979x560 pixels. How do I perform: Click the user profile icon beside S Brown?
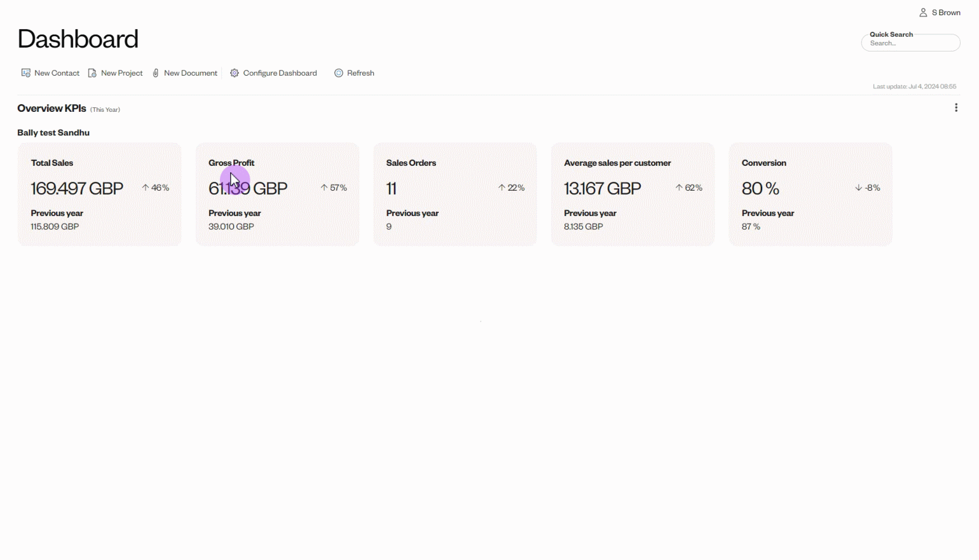click(x=923, y=12)
